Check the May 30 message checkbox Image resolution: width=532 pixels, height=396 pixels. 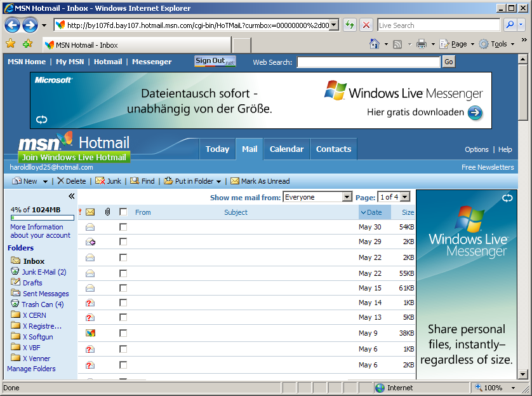click(123, 227)
